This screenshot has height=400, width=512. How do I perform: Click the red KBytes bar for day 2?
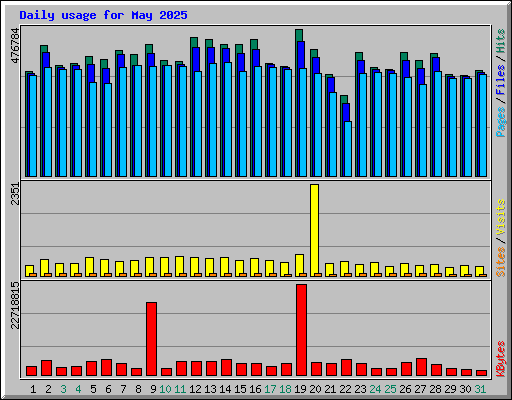coord(46,368)
